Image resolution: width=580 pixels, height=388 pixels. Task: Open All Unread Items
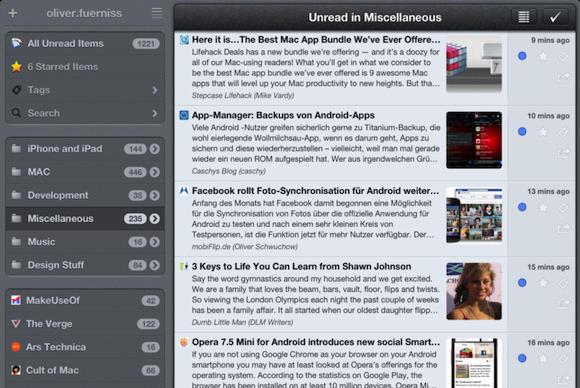tap(85, 44)
